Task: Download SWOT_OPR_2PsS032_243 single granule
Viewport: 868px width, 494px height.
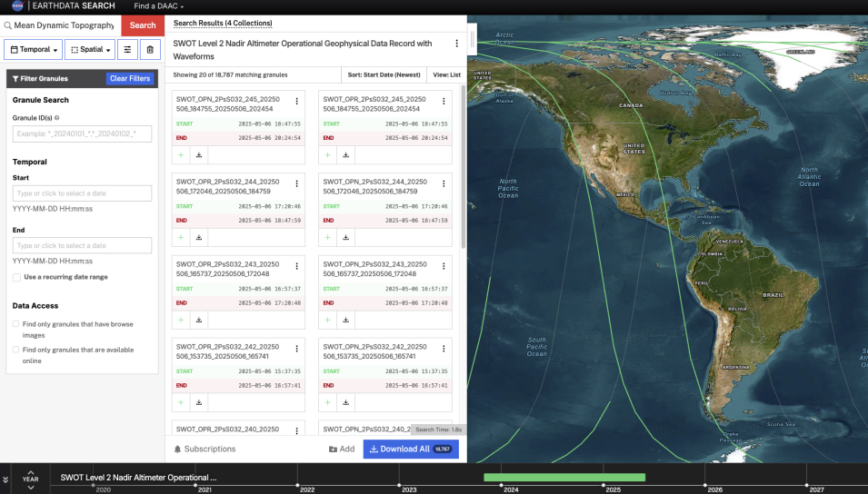Action: [x=199, y=320]
